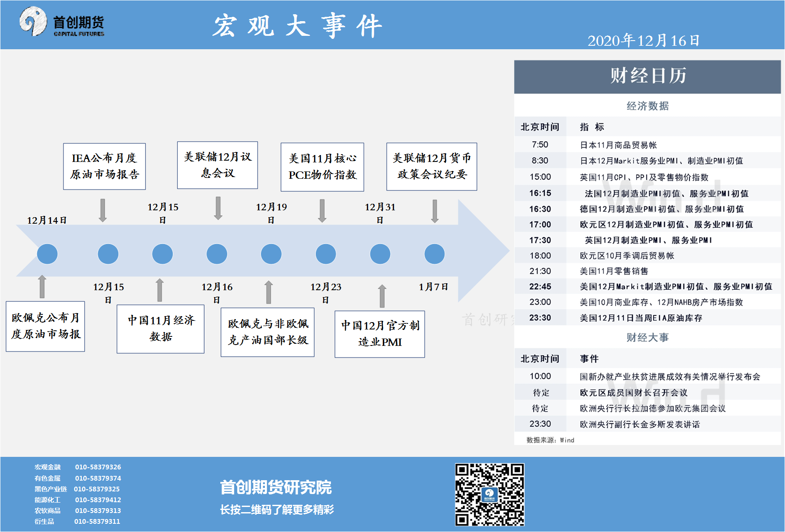Open the 财经大事 section heading

[x=647, y=337]
